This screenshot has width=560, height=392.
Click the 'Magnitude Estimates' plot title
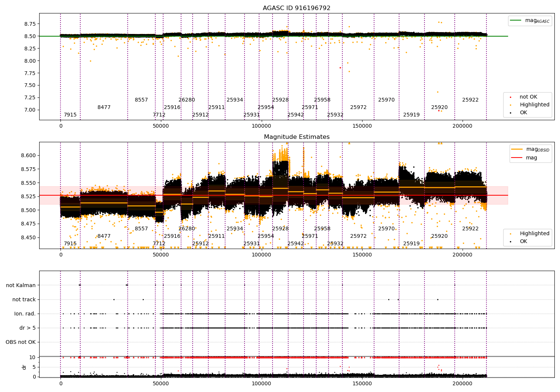pyautogui.click(x=296, y=137)
